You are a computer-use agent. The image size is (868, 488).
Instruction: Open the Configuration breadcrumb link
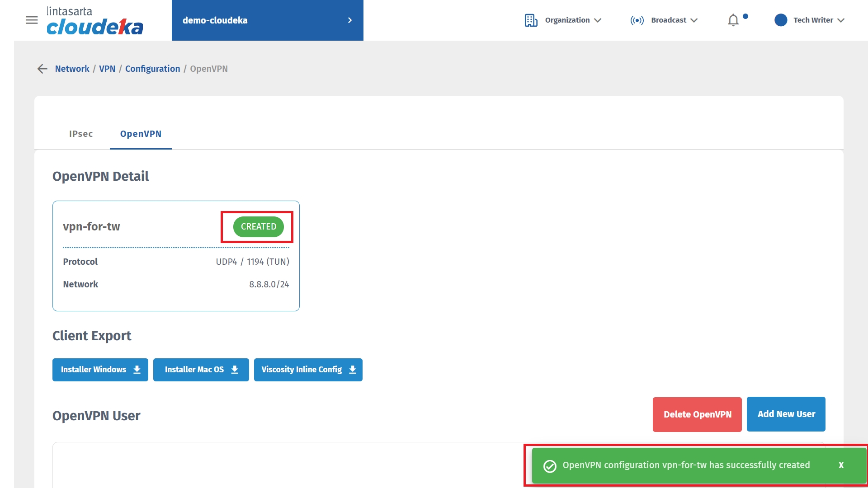click(x=152, y=69)
